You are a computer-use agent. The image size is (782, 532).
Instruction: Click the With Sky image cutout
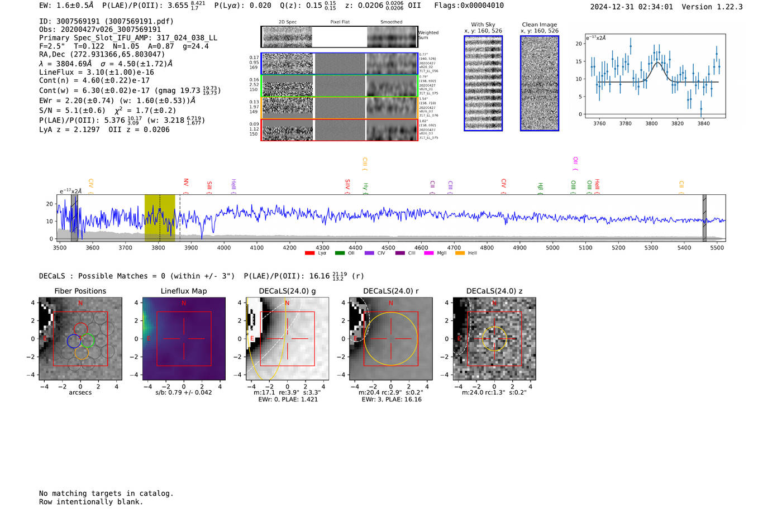483,83
